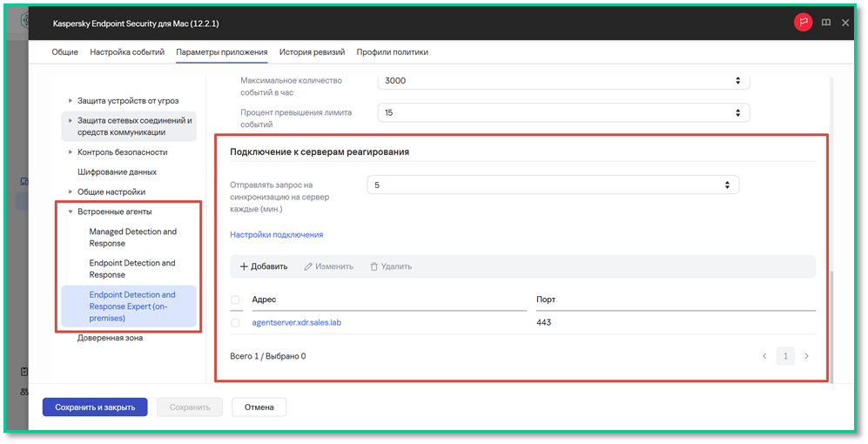Viewport: 868px width, 444px height.
Task: Select Managed Detection and Response
Action: pos(133,237)
